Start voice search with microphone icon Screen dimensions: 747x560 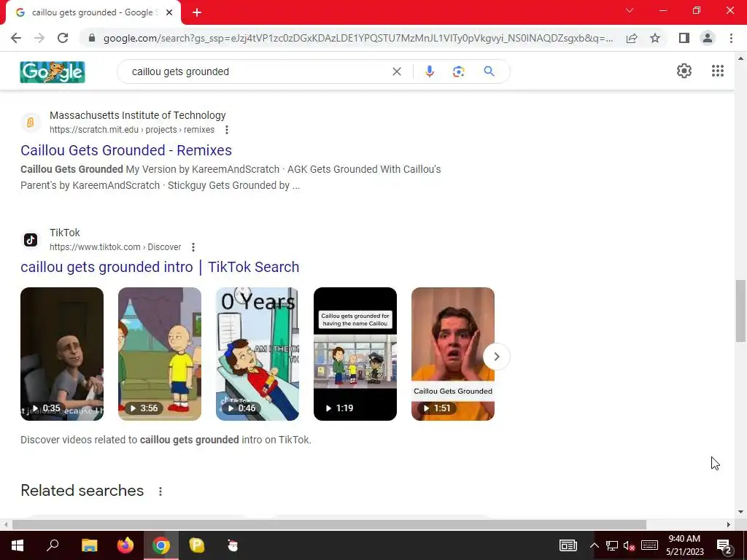tap(429, 71)
